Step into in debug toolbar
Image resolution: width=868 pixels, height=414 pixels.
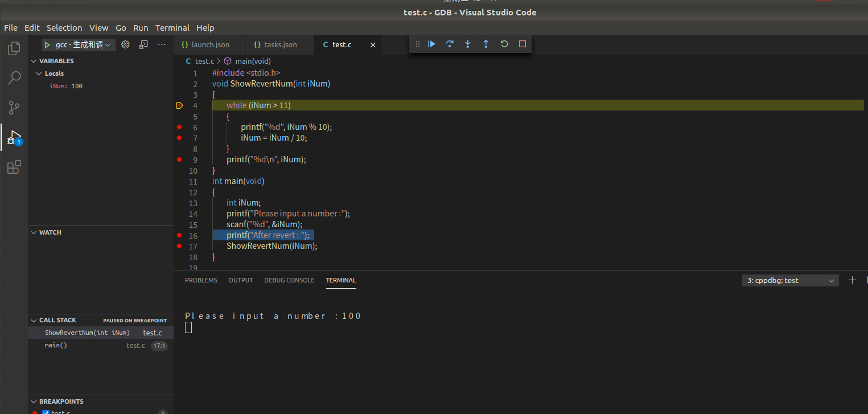pyautogui.click(x=468, y=44)
